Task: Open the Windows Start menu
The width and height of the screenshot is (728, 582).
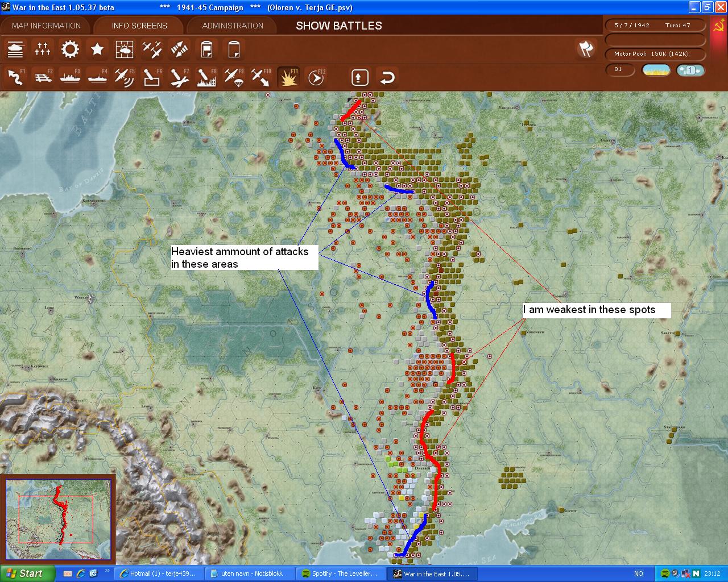Action: (x=27, y=573)
